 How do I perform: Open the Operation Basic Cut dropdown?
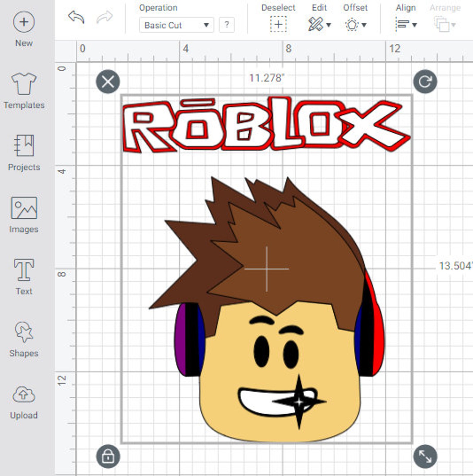[176, 25]
